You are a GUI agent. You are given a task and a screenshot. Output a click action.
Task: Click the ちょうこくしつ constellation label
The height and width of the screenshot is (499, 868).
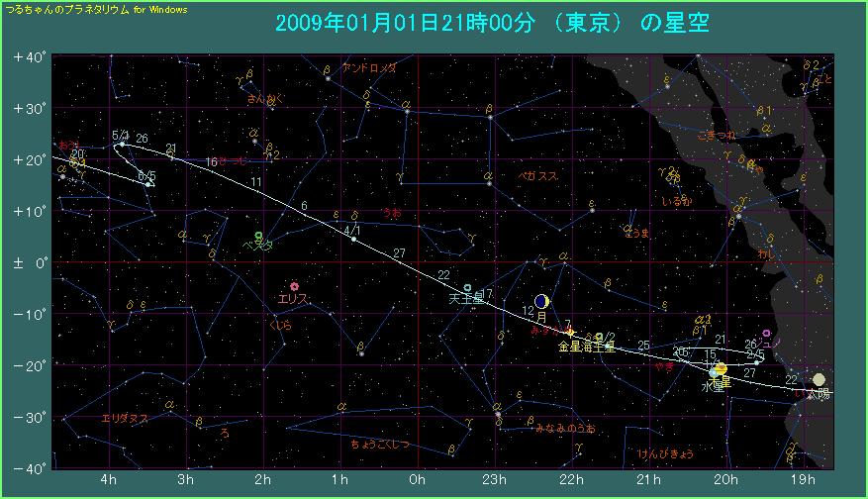coord(380,444)
